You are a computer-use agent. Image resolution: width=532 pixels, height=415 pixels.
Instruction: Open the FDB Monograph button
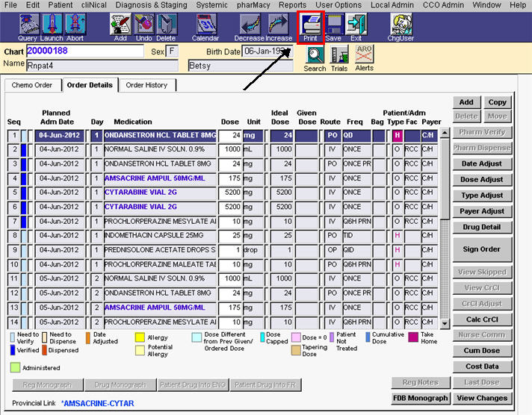421,398
